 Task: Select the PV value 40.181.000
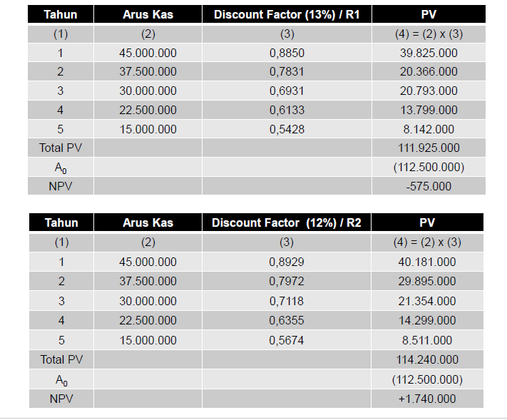pos(427,262)
